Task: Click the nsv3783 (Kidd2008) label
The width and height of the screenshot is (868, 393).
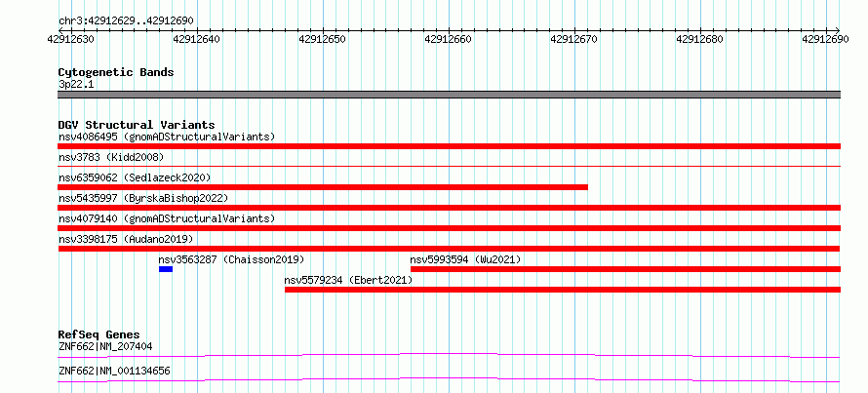Action: 111,157
